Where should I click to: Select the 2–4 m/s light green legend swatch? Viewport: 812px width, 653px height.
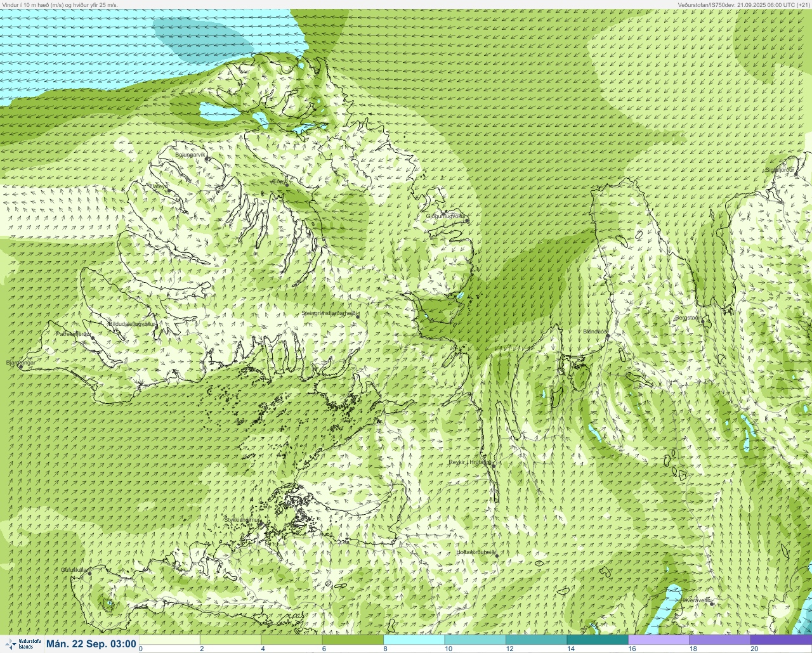(x=230, y=639)
